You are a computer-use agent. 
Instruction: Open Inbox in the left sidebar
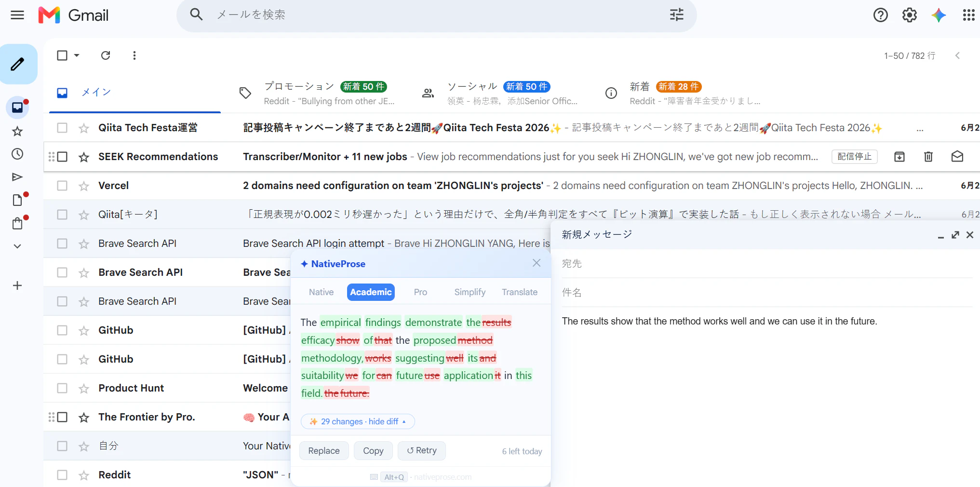(x=17, y=107)
